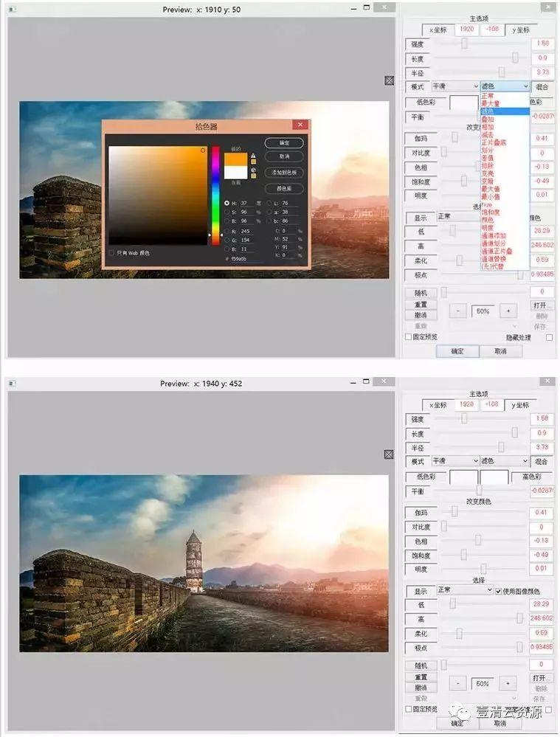
Task: Open the 平滑 mode dropdown in bottom panel
Action: [454, 461]
